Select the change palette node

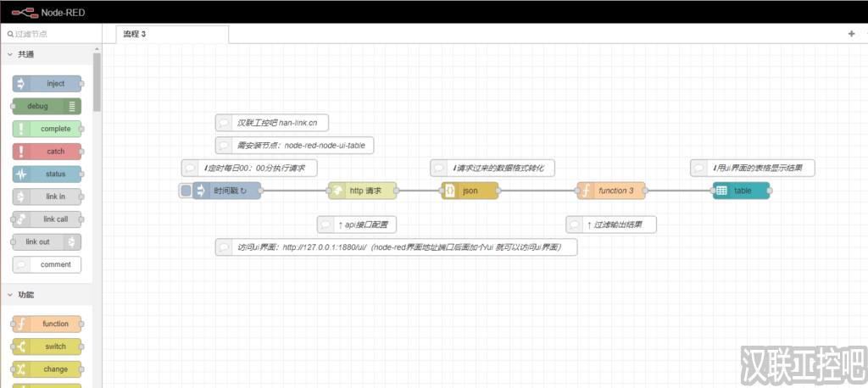pos(47,369)
